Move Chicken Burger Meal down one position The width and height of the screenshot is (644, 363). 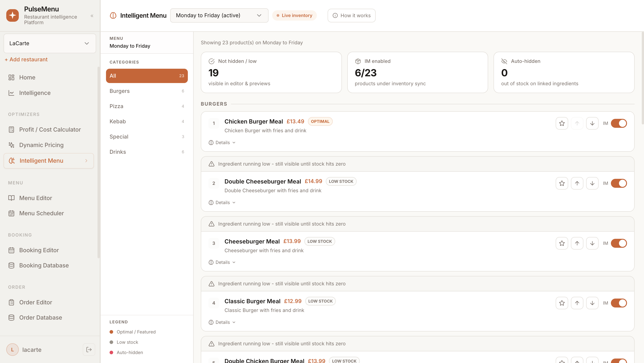(592, 123)
